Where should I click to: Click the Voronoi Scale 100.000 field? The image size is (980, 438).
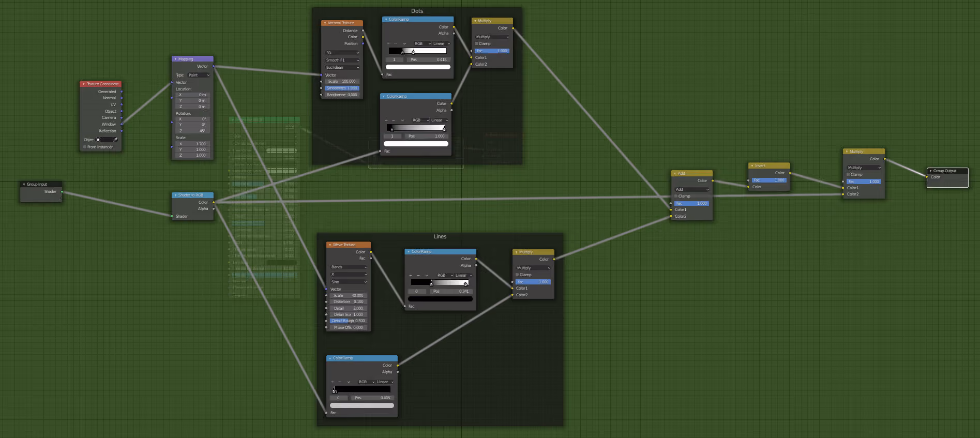click(x=342, y=81)
